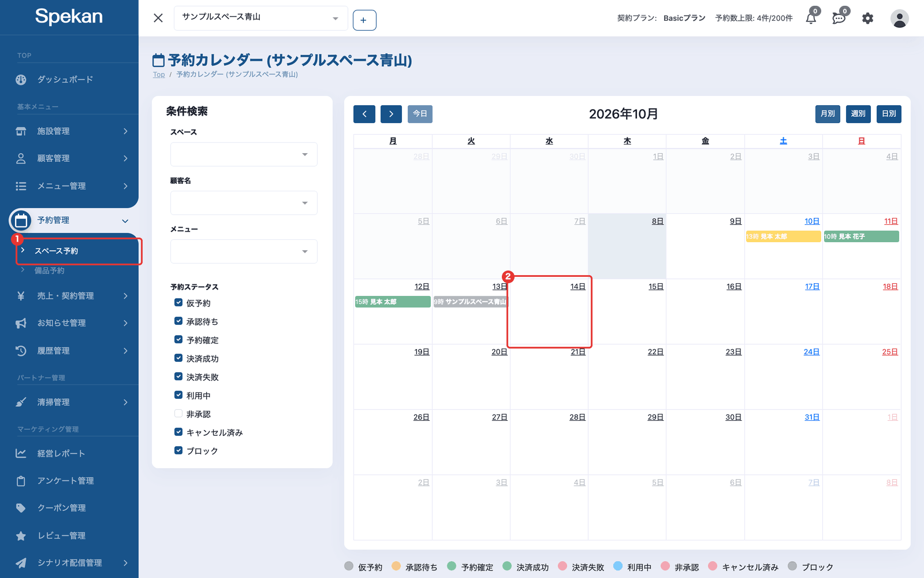Click the X close icon beside space selector
Image resolution: width=924 pixels, height=578 pixels.
click(158, 18)
